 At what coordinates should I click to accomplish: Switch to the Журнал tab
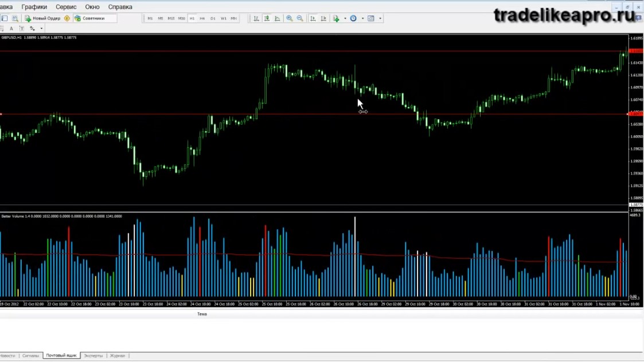[118, 356]
